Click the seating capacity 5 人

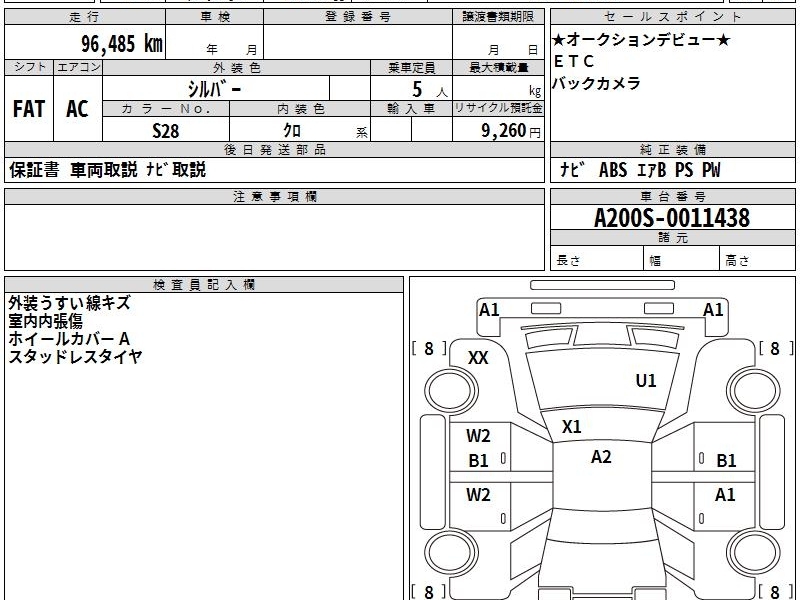[x=430, y=90]
